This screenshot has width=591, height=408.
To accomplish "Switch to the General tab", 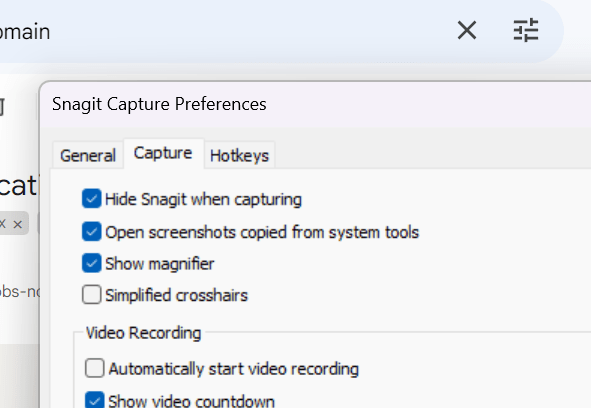I will 88,155.
